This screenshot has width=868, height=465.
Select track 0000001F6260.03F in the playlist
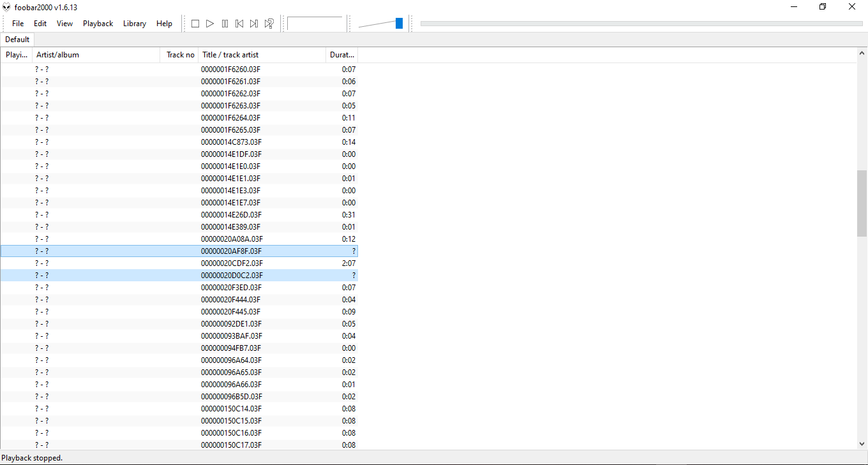point(232,69)
